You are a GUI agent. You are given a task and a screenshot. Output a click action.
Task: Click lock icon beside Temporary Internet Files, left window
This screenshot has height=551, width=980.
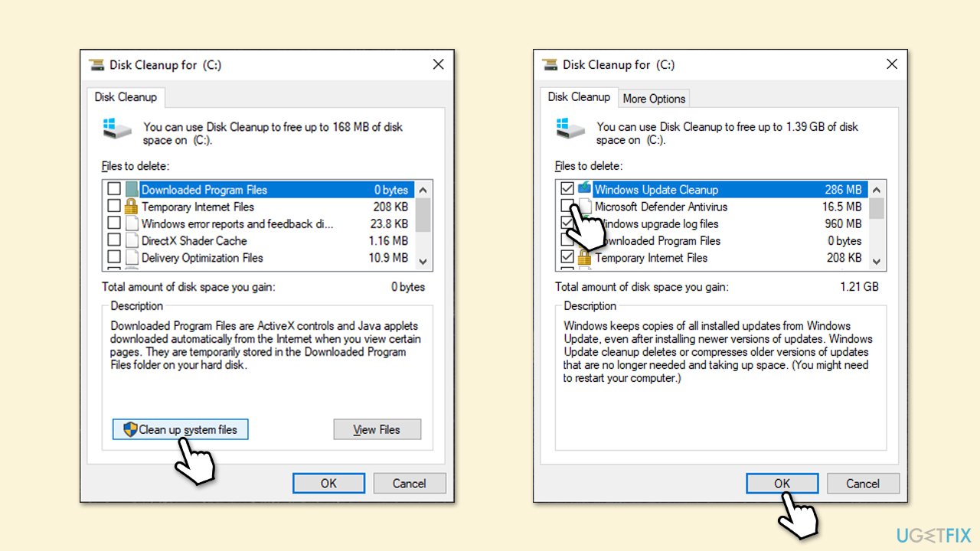[131, 206]
